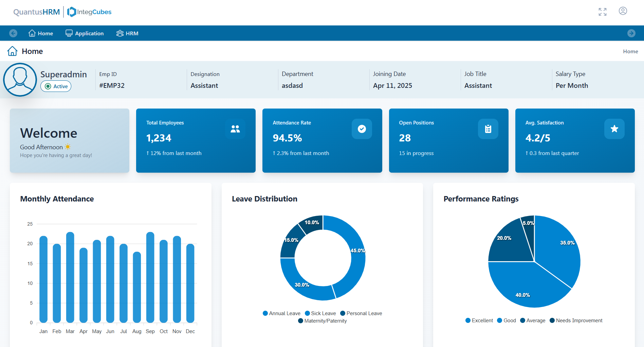The width and height of the screenshot is (644, 347).
Task: Expand the HRM menu
Action: click(x=127, y=33)
